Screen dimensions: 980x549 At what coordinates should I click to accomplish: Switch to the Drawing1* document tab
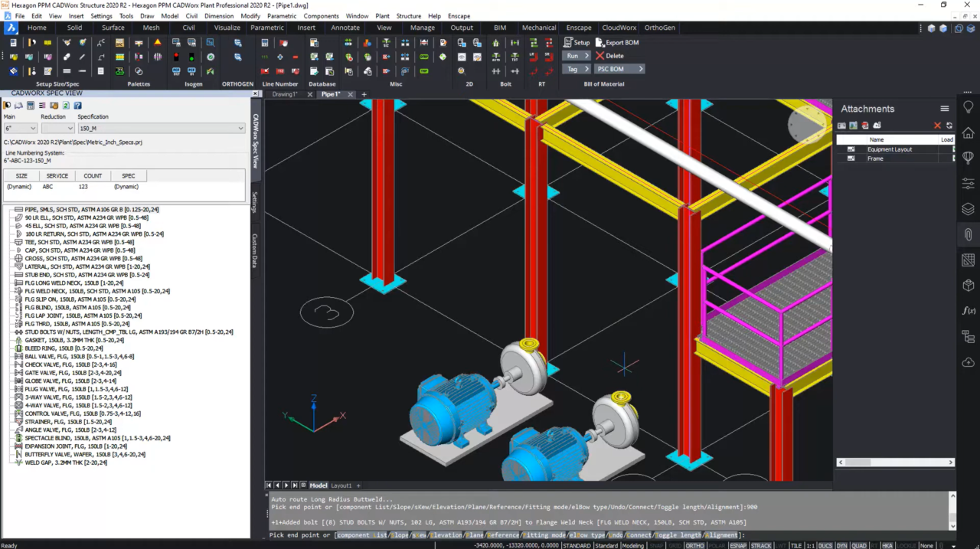click(286, 94)
